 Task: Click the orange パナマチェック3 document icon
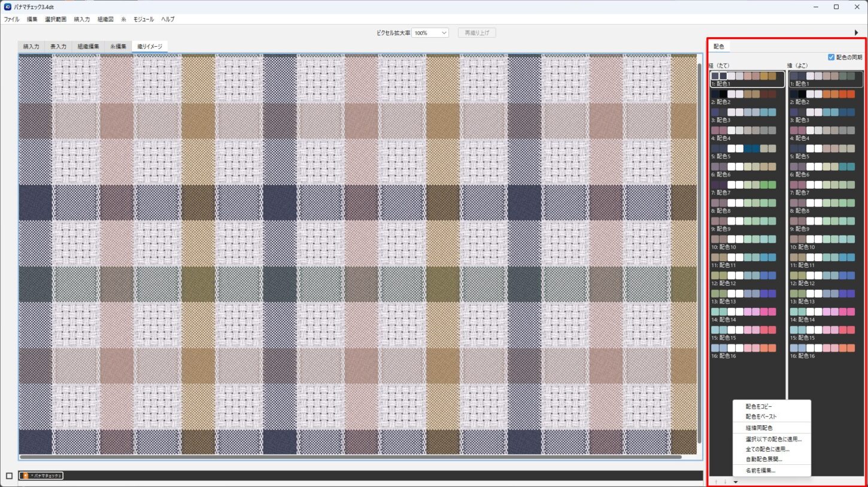click(x=25, y=476)
